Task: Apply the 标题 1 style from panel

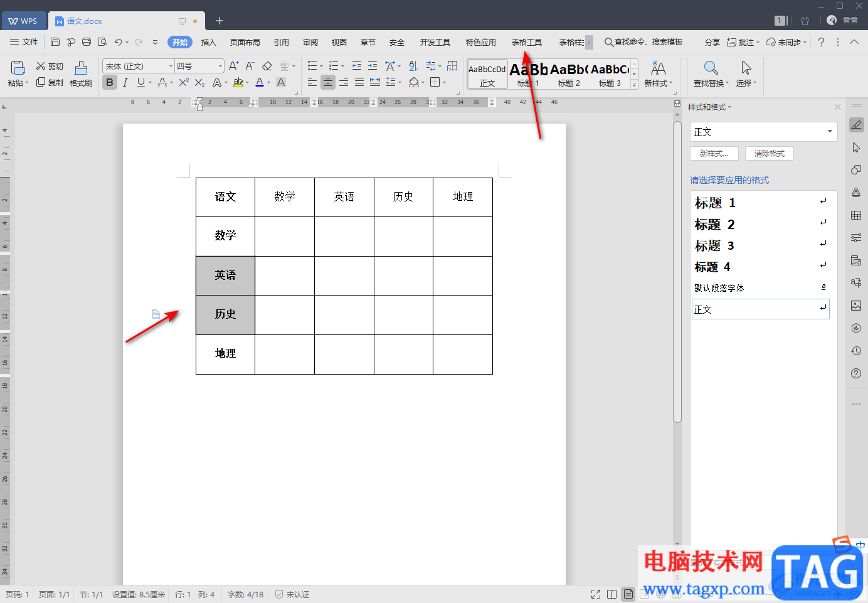Action: [x=761, y=203]
